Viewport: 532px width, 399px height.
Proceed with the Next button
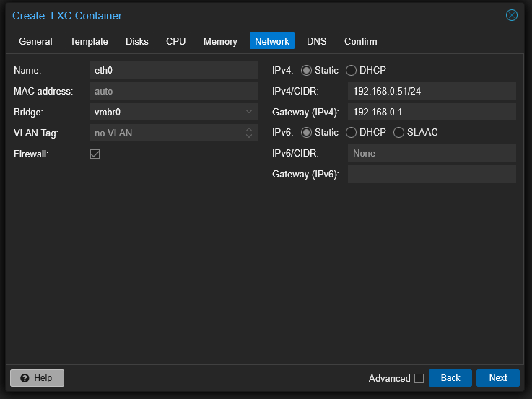498,378
